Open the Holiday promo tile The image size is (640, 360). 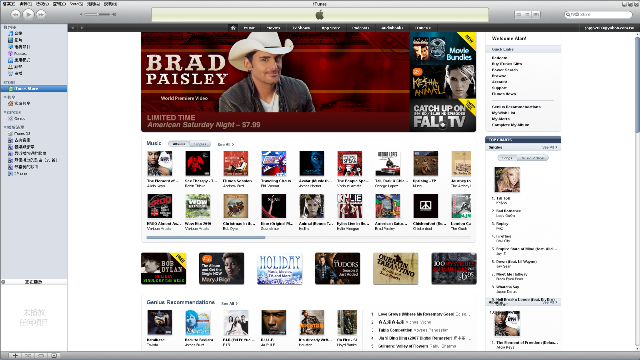[280, 268]
